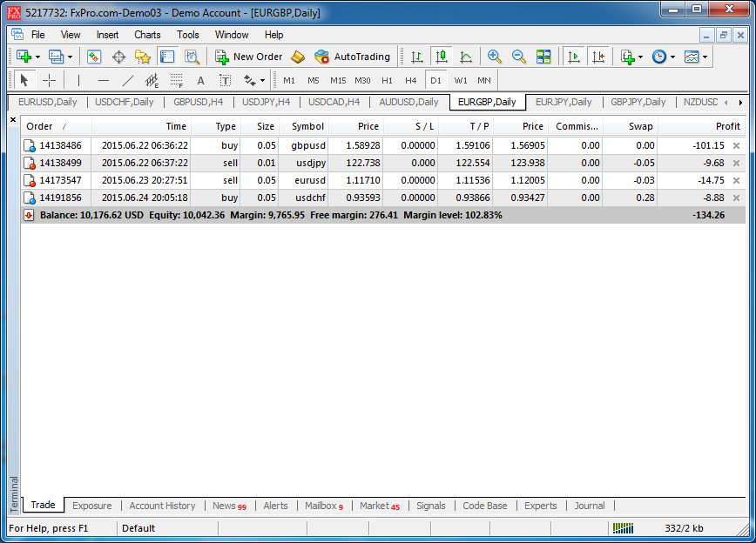Sort orders by the Profit column
The height and width of the screenshot is (543, 756).
coord(702,126)
